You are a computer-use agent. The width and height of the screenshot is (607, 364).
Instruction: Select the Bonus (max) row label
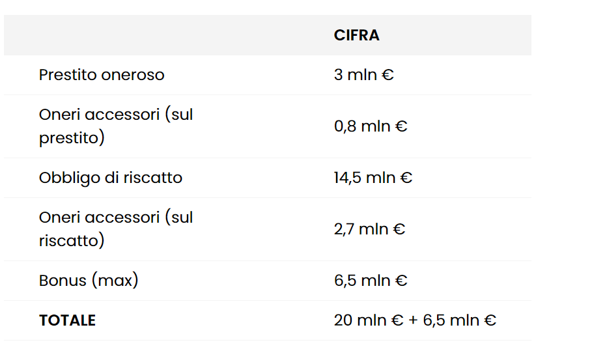[89, 281]
